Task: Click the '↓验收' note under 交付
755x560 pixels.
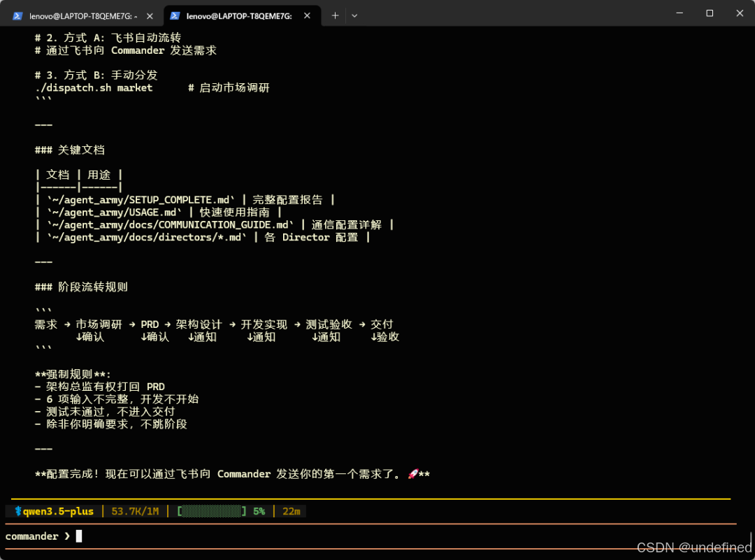Action: pos(384,337)
